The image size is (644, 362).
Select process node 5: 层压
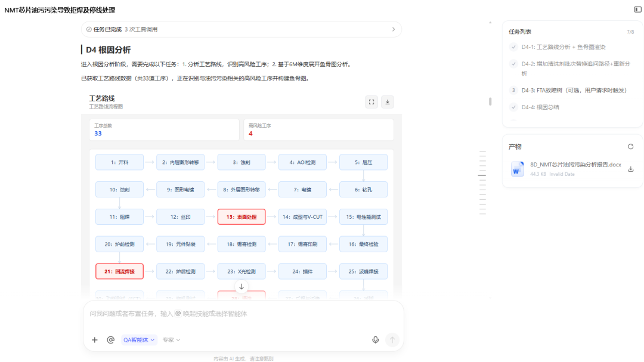pos(364,162)
